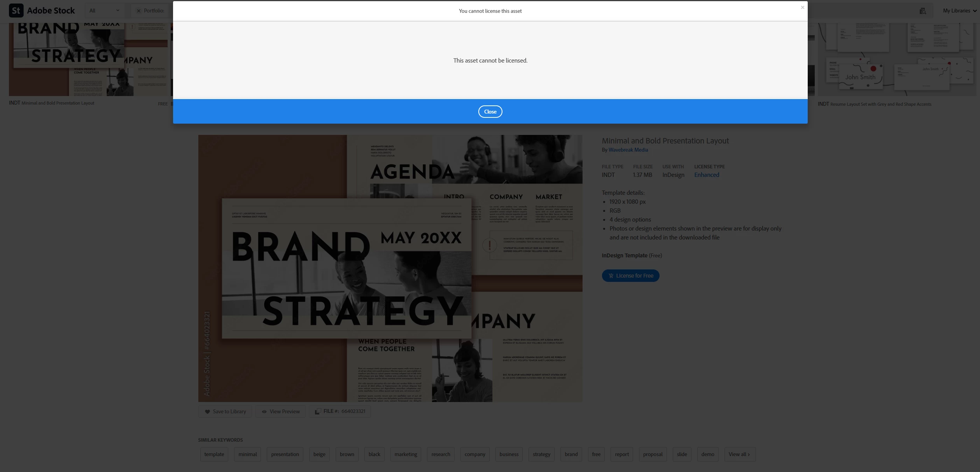980x472 pixels.
Task: Select the presentation keyword tag
Action: coord(285,454)
